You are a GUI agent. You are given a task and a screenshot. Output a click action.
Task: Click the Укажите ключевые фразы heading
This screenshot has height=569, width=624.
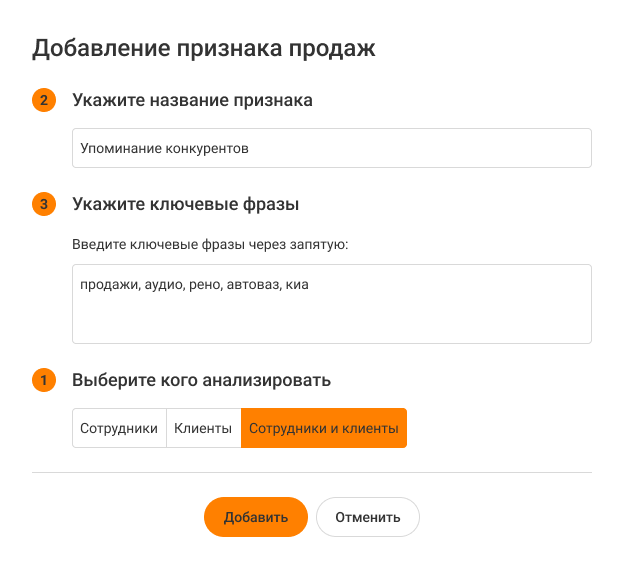[x=186, y=205]
